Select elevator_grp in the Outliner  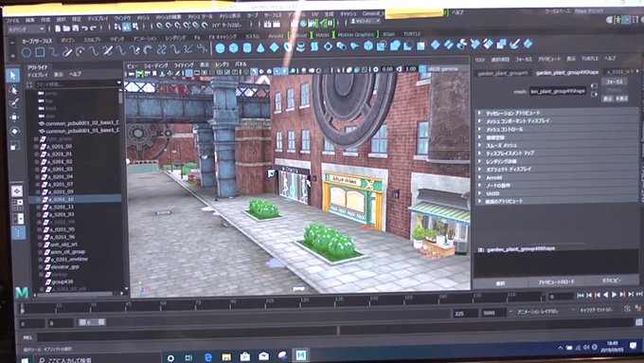(65, 267)
